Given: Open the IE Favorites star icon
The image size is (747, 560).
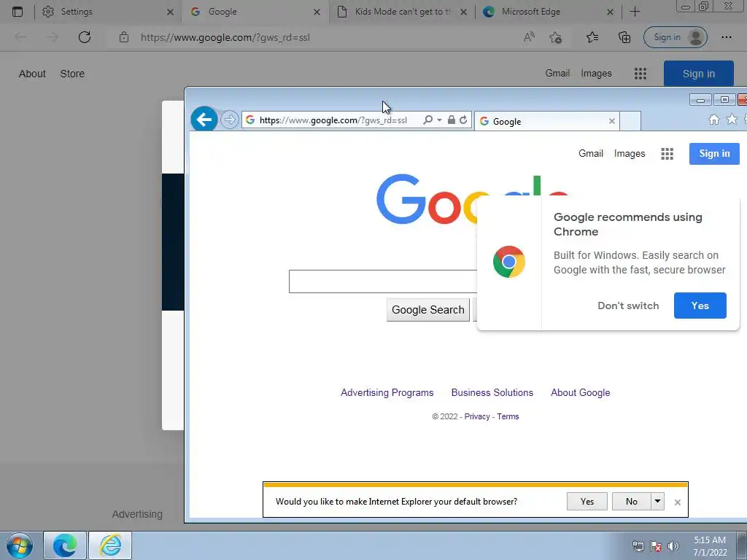Looking at the screenshot, I should click(732, 120).
